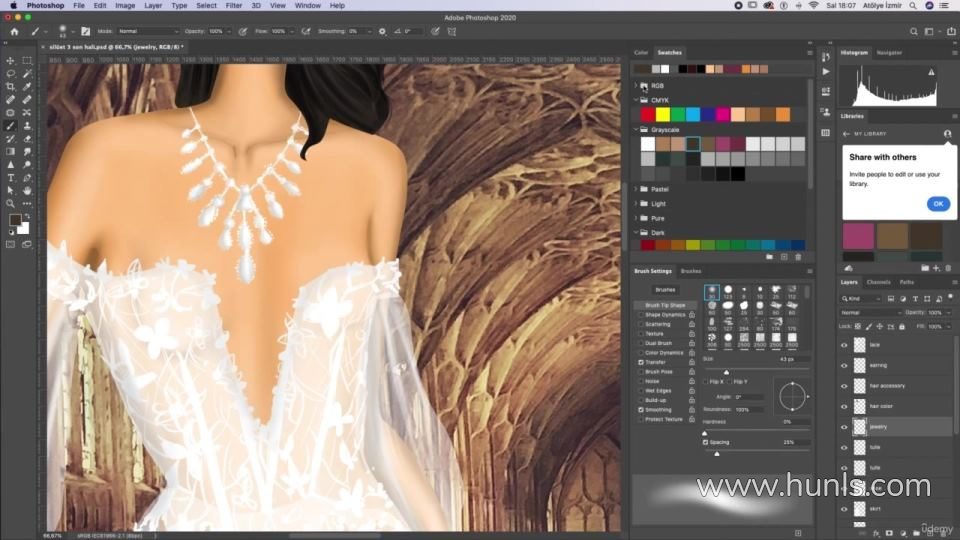Select the Crop tool

pos(11,87)
